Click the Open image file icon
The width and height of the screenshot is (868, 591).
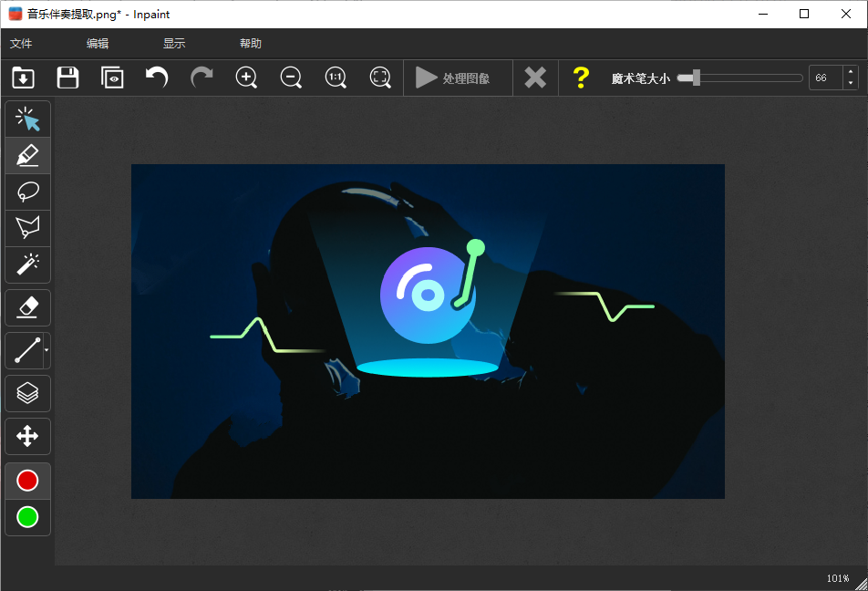coord(23,78)
